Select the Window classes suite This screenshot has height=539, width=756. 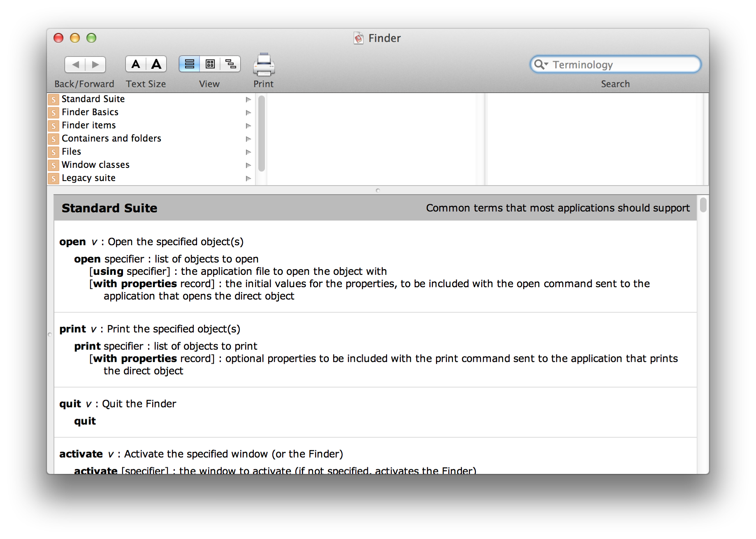point(95,165)
